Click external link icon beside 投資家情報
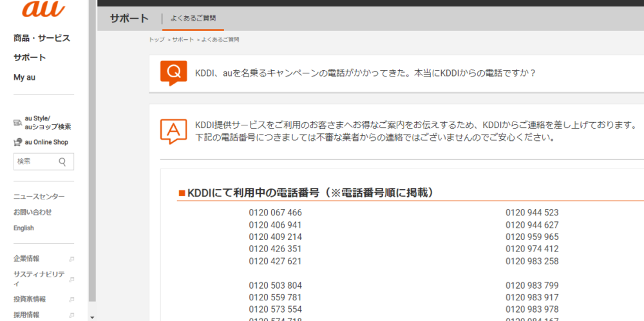The height and width of the screenshot is (321, 644). point(71,299)
